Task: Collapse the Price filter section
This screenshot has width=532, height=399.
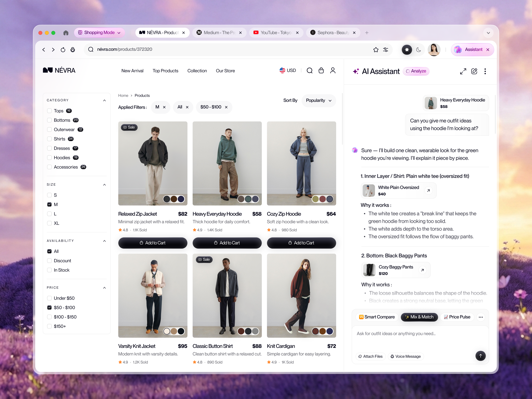Action: pos(104,288)
